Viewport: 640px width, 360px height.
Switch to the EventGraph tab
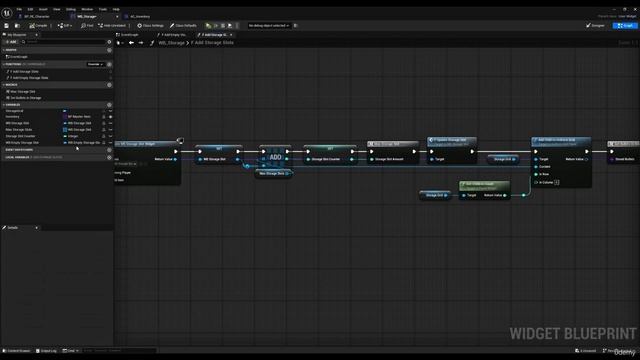[129, 35]
